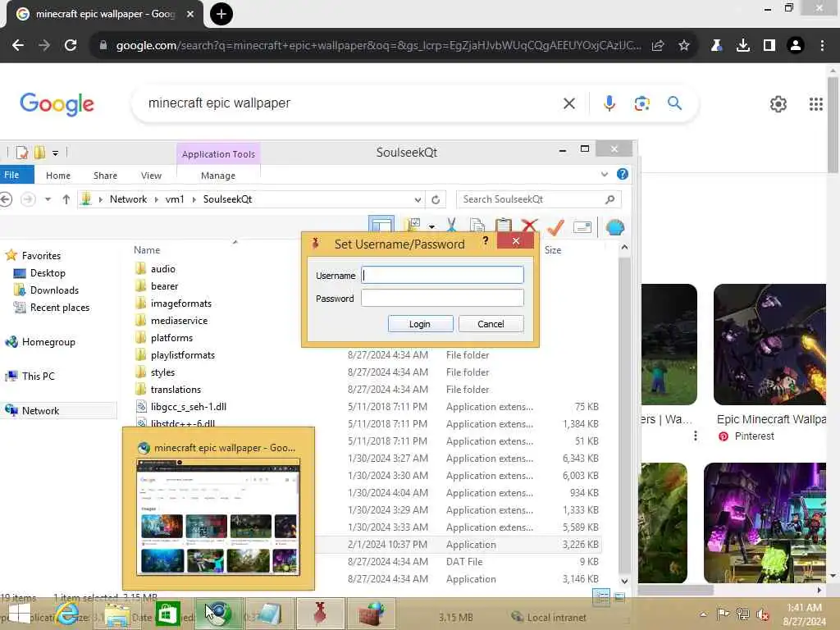Click the Login button in the dialog
840x630 pixels.
(x=420, y=323)
